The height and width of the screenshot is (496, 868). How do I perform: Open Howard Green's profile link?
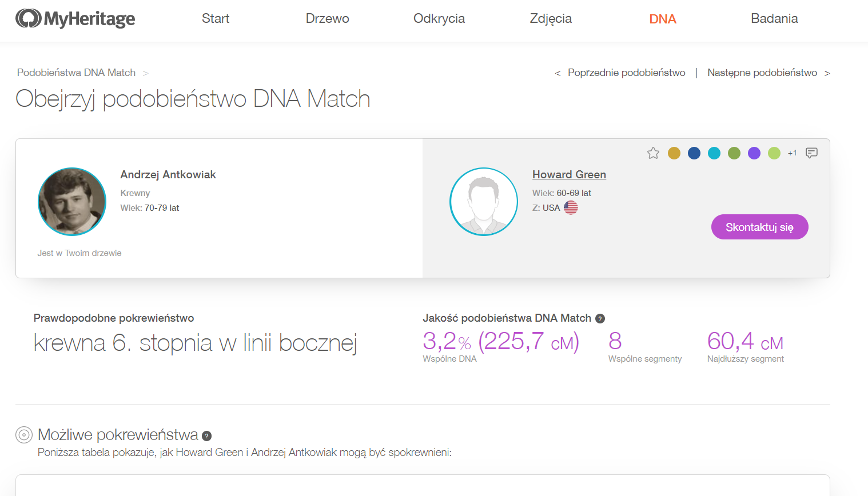click(x=569, y=174)
